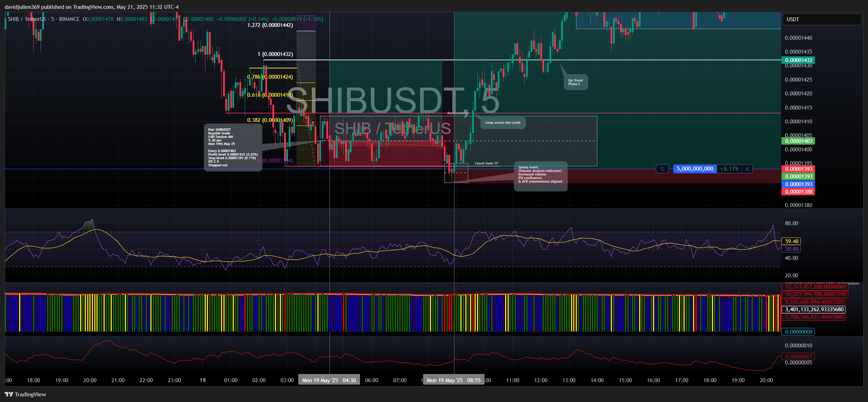Click the red 0.00000007 ATR value tag

[798, 357]
